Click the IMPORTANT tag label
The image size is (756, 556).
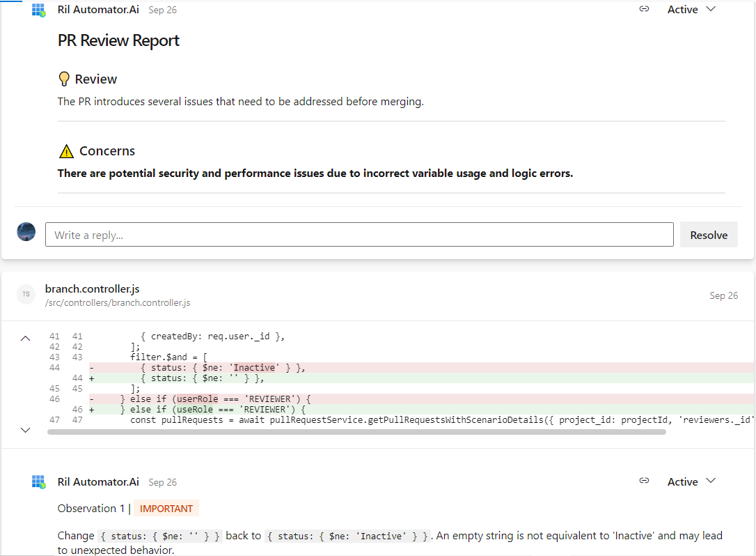(166, 509)
